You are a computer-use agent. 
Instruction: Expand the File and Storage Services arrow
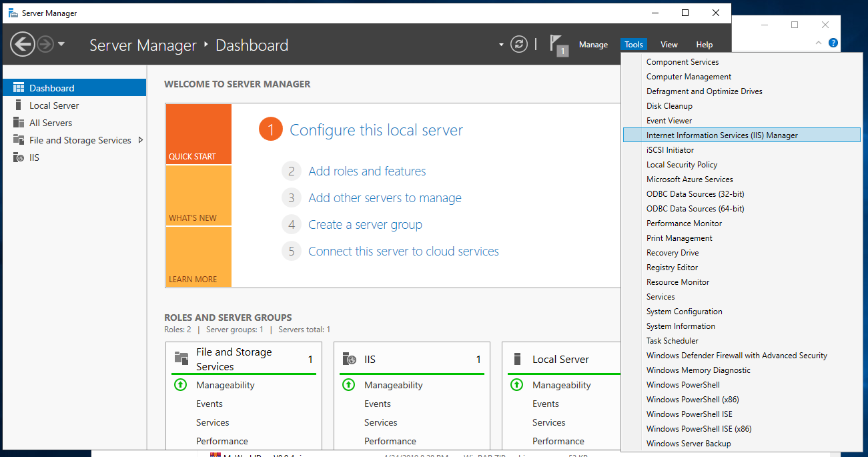tap(140, 140)
